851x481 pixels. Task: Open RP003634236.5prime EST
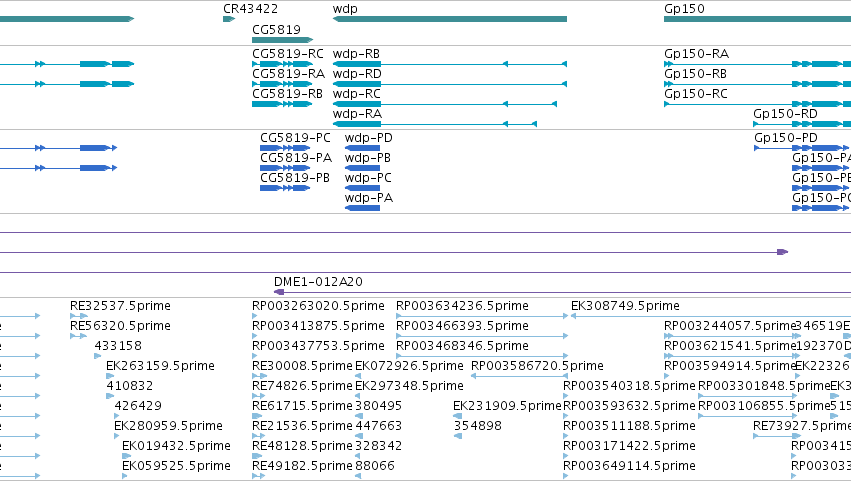coord(482,316)
